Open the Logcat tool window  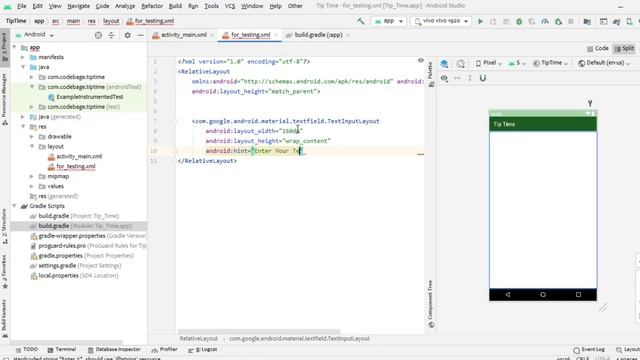pos(203,350)
